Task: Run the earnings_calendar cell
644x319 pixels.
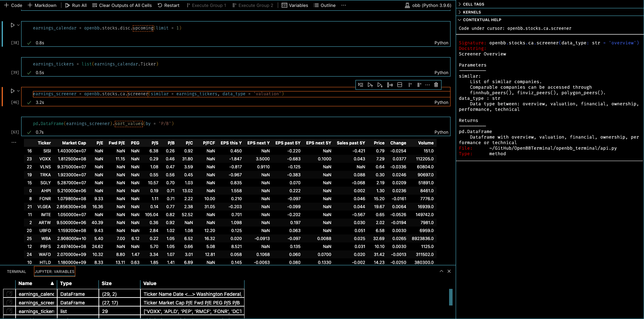Action: [12, 25]
